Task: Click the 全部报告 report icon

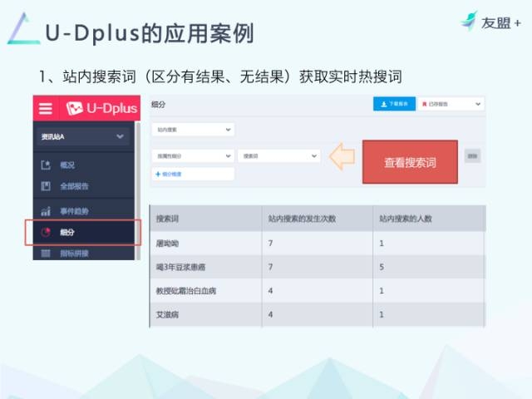Action: [46, 186]
